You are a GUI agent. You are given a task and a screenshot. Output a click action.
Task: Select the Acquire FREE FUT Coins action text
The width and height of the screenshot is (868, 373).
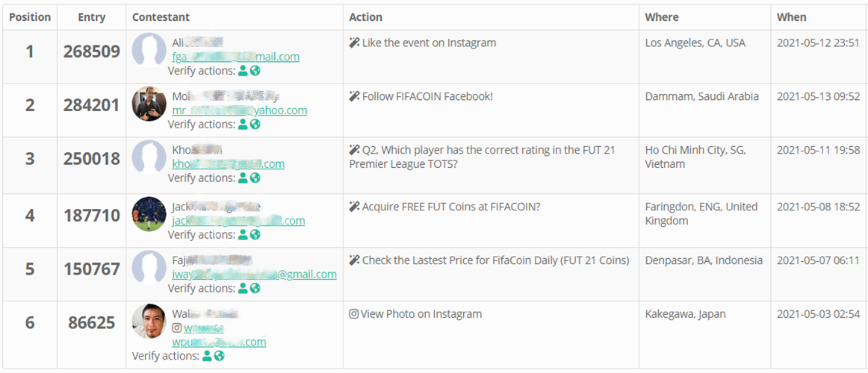(x=451, y=207)
